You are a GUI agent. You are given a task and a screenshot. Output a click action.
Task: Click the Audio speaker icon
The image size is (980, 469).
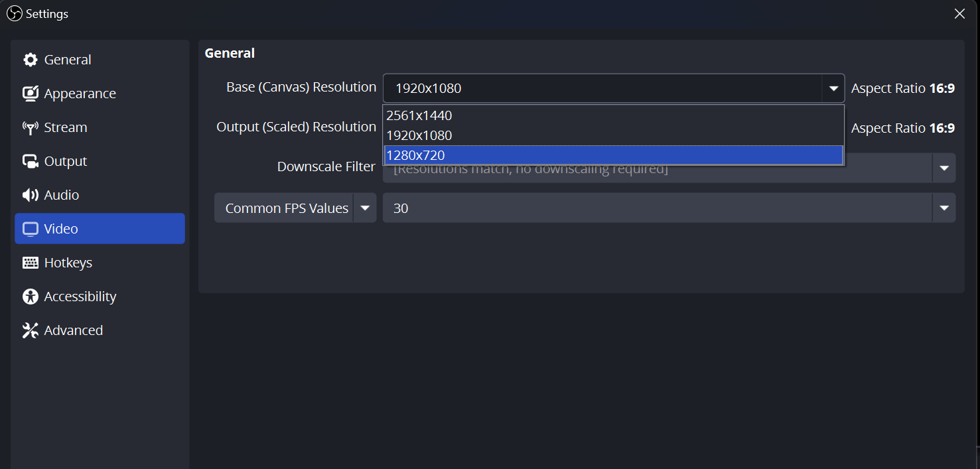[31, 194]
